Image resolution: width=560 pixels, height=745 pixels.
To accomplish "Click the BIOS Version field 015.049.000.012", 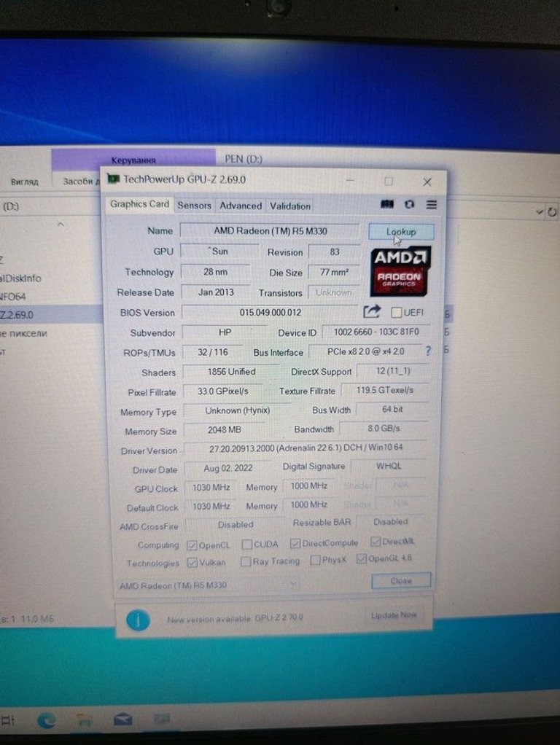I will click(x=270, y=312).
